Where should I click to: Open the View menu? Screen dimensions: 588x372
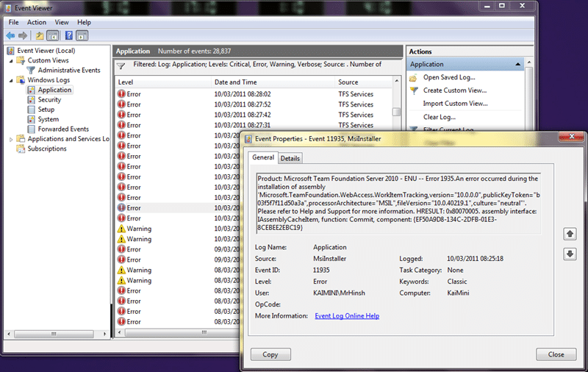click(62, 22)
